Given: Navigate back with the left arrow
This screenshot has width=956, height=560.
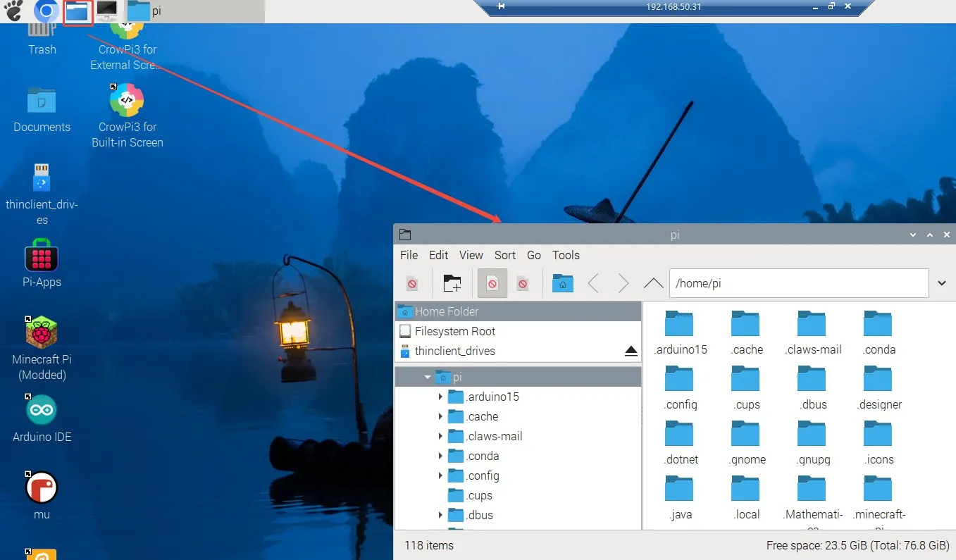Looking at the screenshot, I should click(x=593, y=283).
